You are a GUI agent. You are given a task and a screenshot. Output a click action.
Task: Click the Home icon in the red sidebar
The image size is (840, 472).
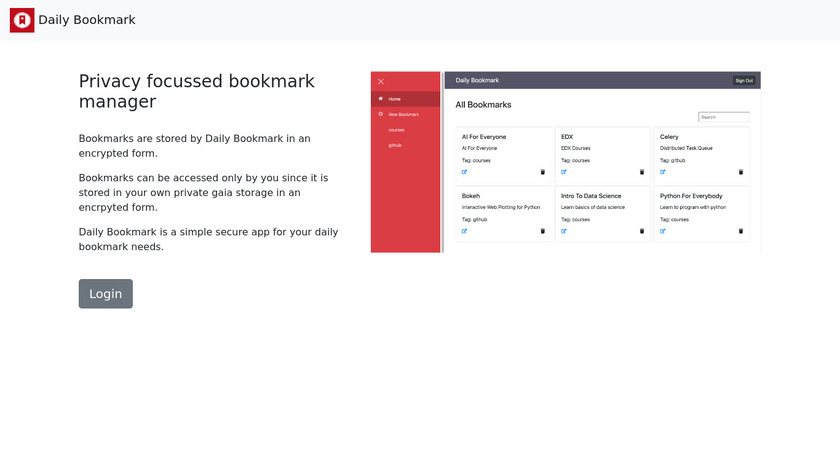[x=380, y=99]
